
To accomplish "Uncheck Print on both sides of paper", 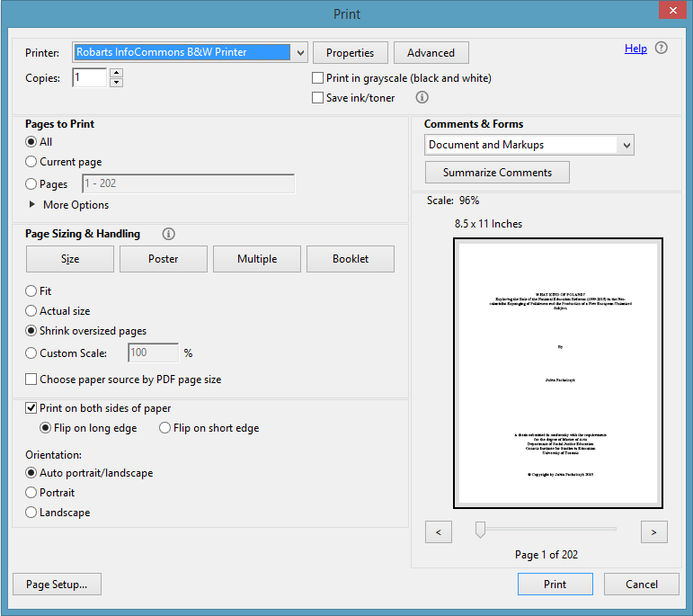I will point(31,408).
